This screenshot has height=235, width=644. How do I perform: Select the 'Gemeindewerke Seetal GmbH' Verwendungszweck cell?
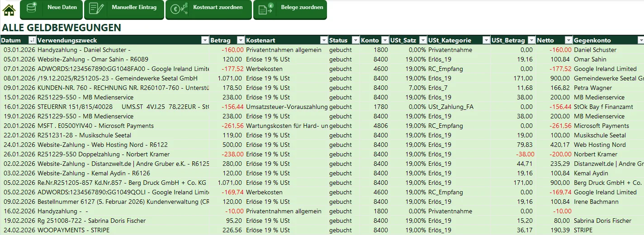click(123, 78)
